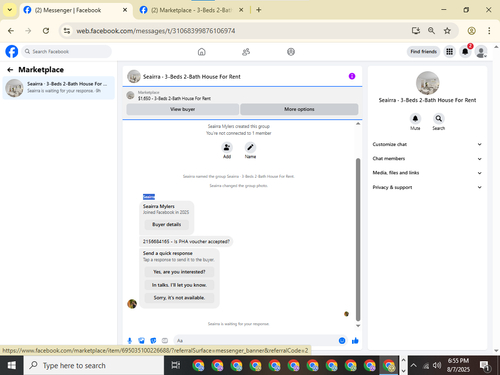This screenshot has width=500, height=375.
Task: Open a new browser tab
Action: tap(259, 10)
